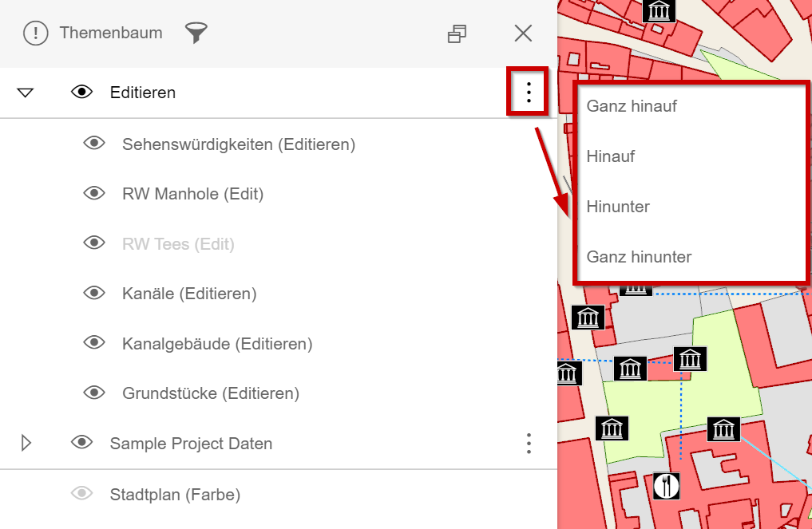Open the options menu for Sample Project Daten

pos(528,443)
